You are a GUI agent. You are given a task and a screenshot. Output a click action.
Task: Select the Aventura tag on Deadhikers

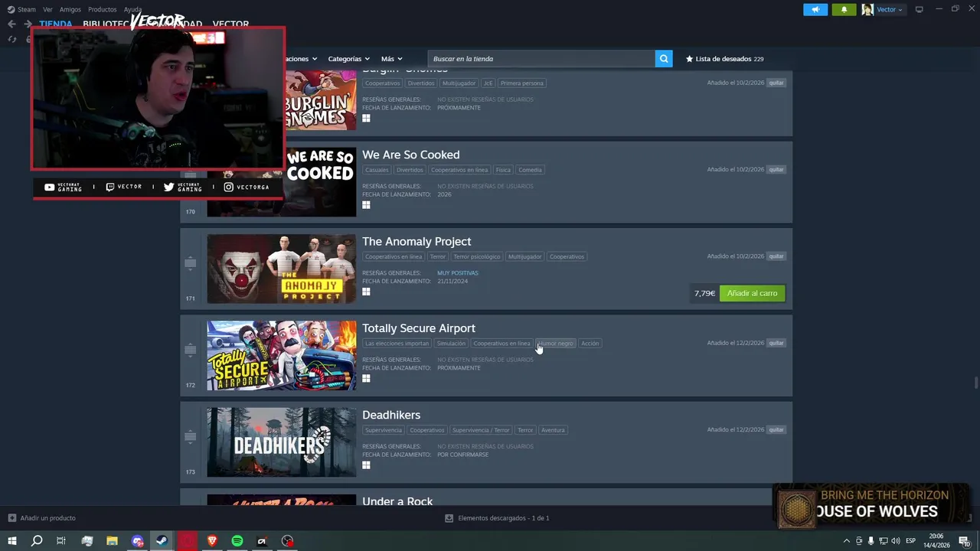coord(553,430)
